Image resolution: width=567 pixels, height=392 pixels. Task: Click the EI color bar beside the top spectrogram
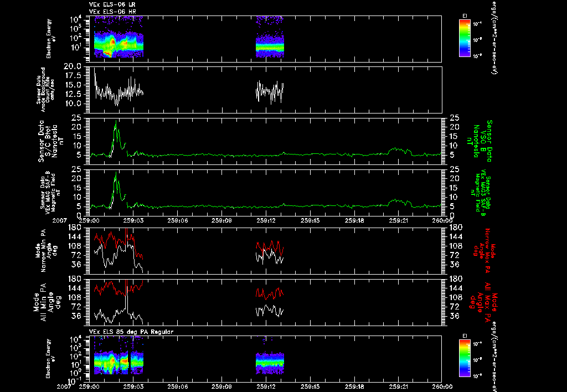(465, 38)
